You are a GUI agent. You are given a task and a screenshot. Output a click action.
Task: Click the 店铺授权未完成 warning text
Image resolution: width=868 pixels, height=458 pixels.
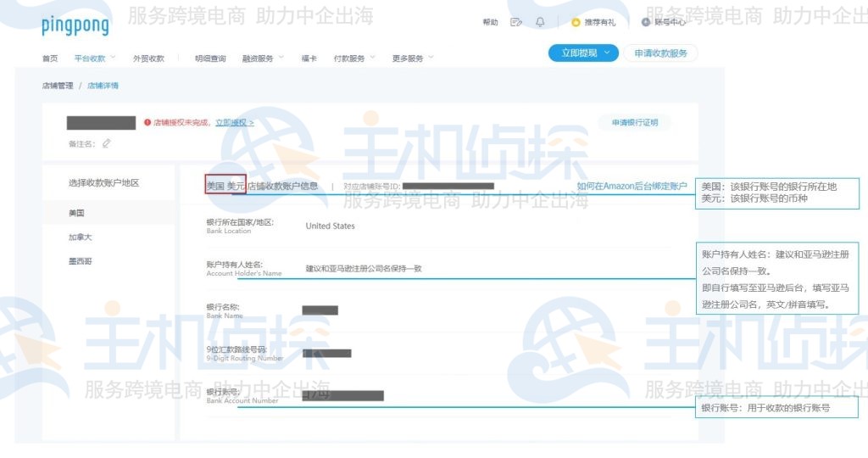coord(181,122)
